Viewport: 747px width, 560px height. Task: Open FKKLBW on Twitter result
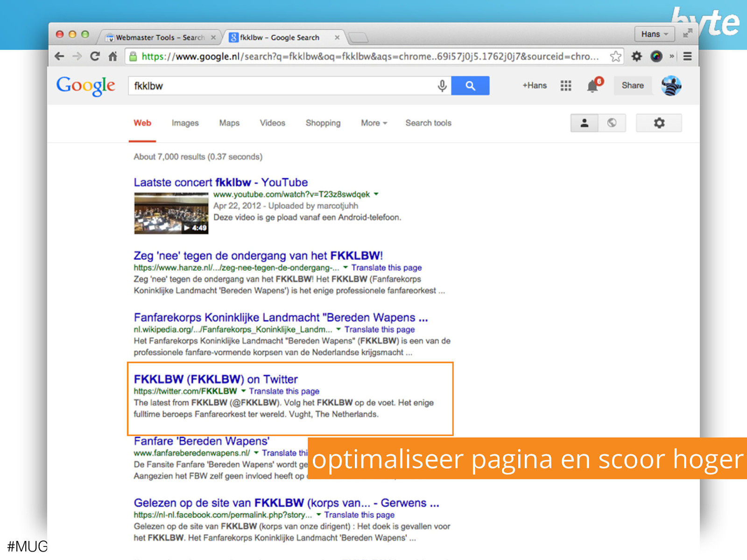(x=216, y=379)
